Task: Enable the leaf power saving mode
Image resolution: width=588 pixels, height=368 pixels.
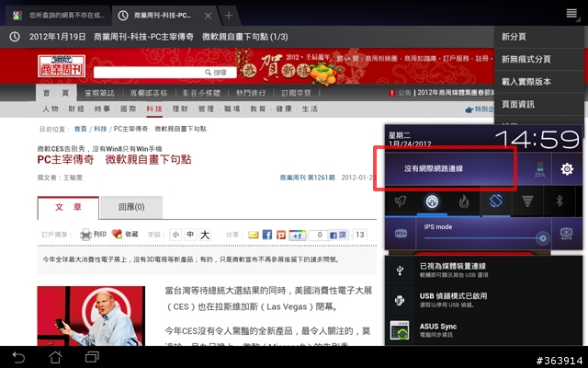Action: (401, 201)
